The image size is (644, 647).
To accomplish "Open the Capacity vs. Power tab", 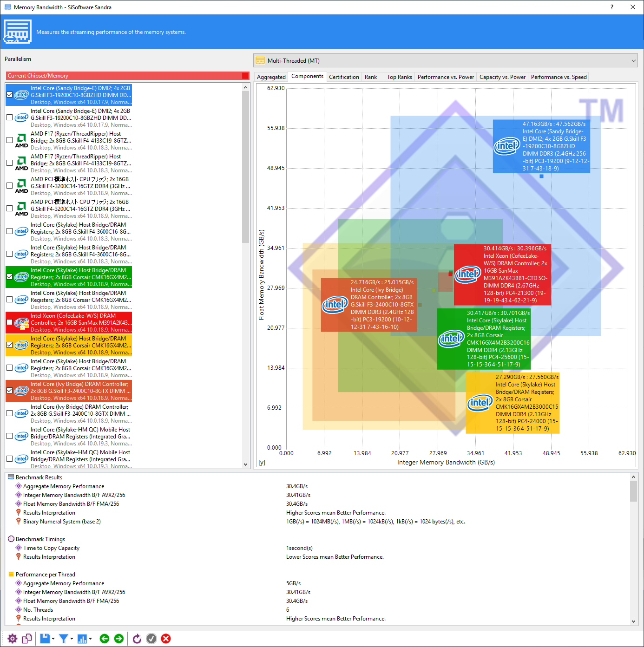I will coord(503,77).
